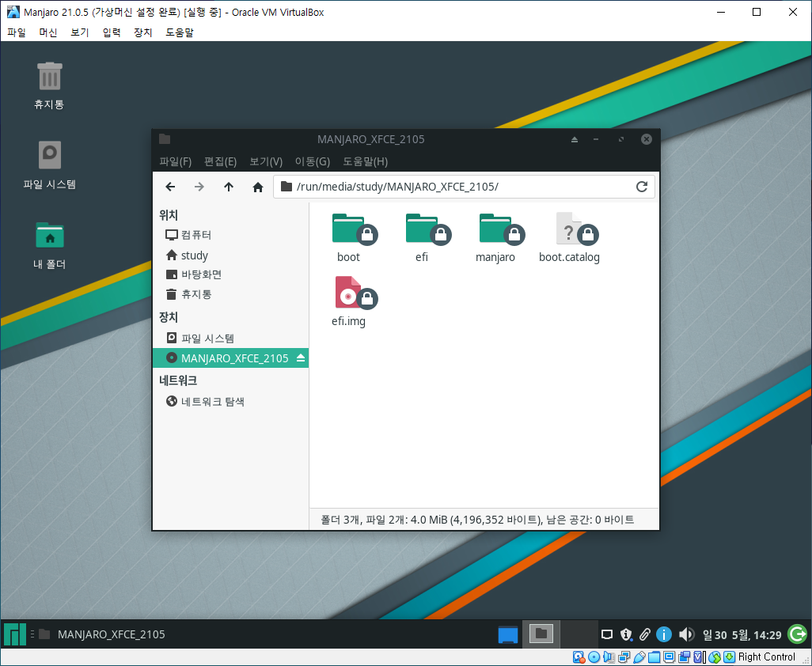Open the 이동(G) menu in file manager

(313, 161)
